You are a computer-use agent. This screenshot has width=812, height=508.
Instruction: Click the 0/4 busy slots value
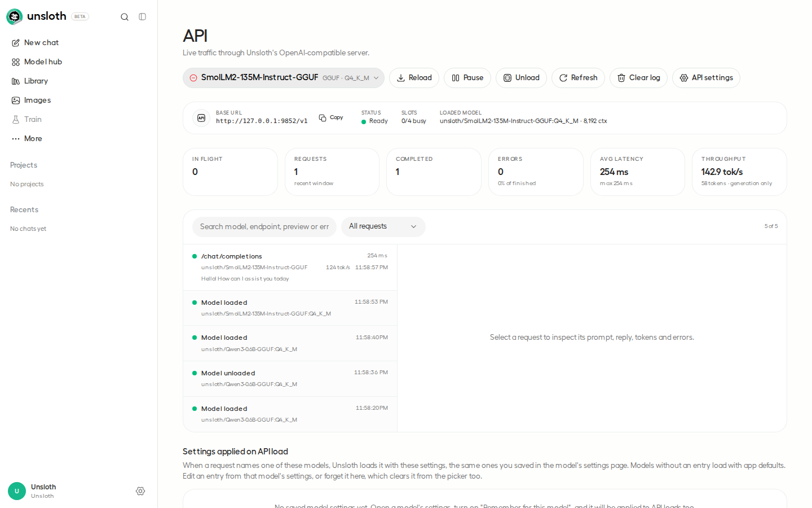click(x=414, y=121)
